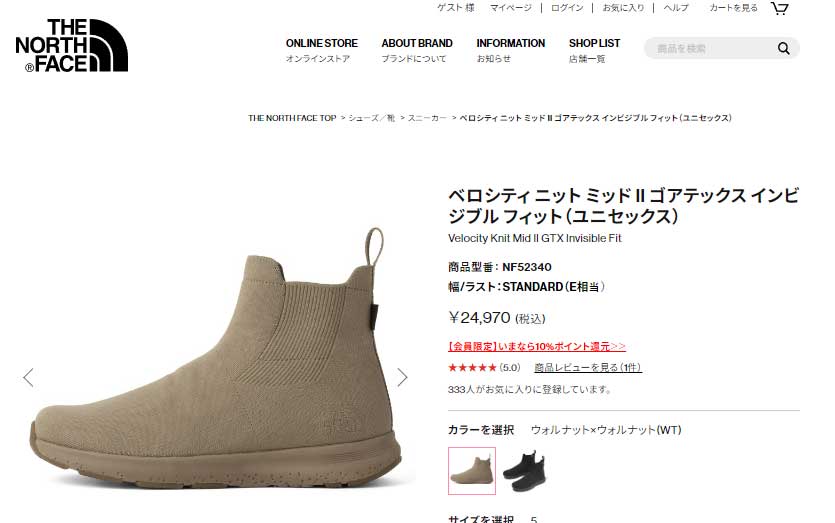Click The North Face logo
The image size is (835, 523).
point(72,45)
